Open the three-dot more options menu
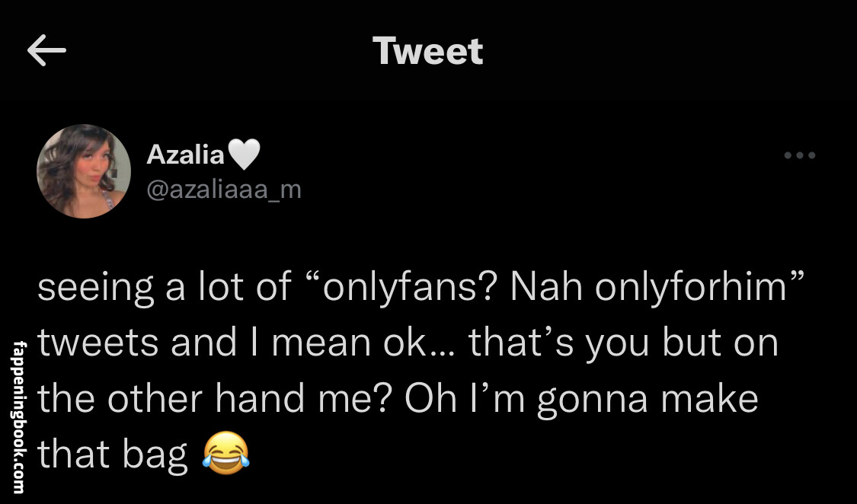 point(800,155)
